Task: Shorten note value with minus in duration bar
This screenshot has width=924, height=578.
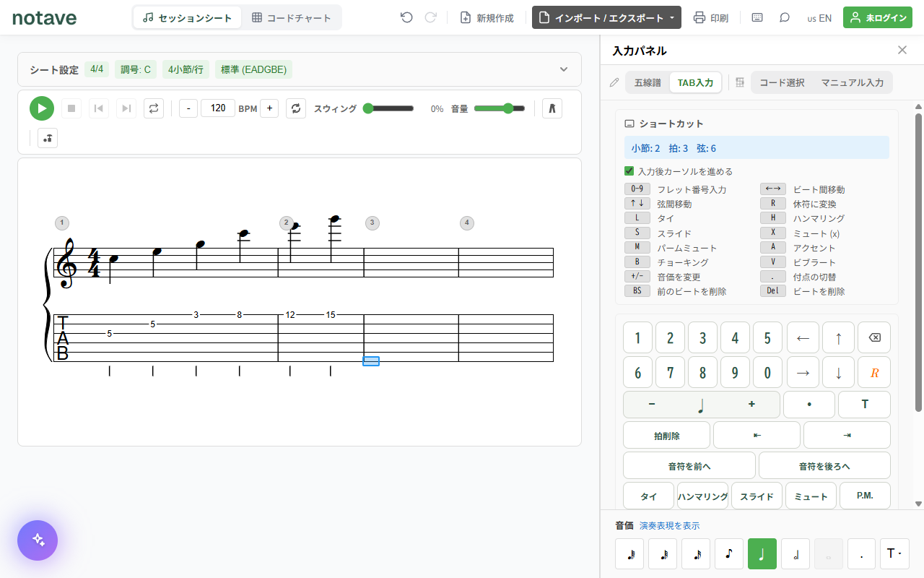Action: click(652, 405)
